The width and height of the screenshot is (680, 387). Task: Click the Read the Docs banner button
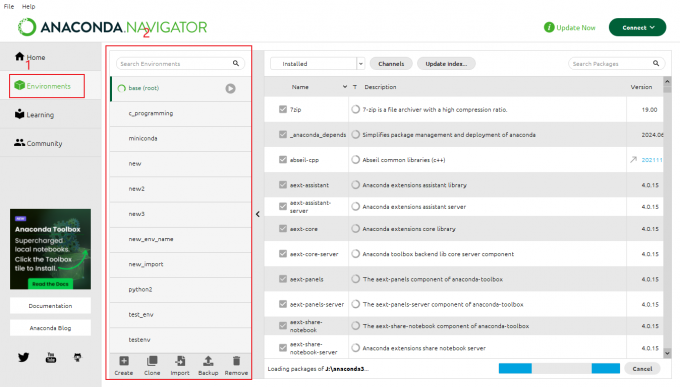(x=50, y=284)
